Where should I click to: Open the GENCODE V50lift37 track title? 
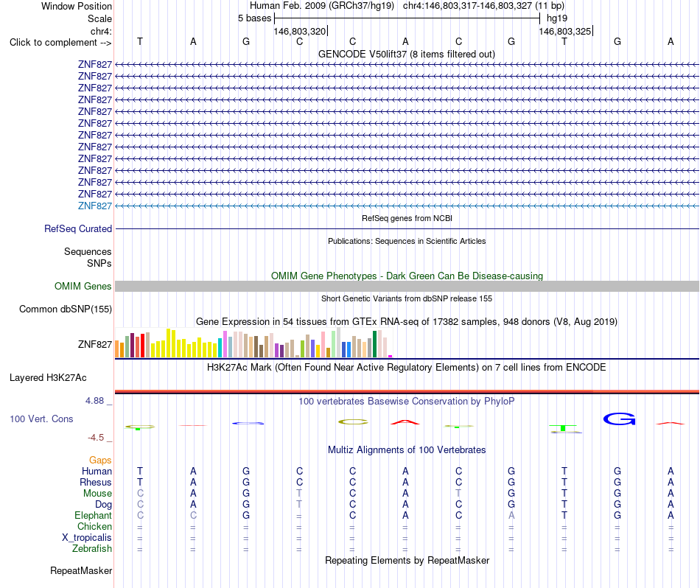[406, 54]
